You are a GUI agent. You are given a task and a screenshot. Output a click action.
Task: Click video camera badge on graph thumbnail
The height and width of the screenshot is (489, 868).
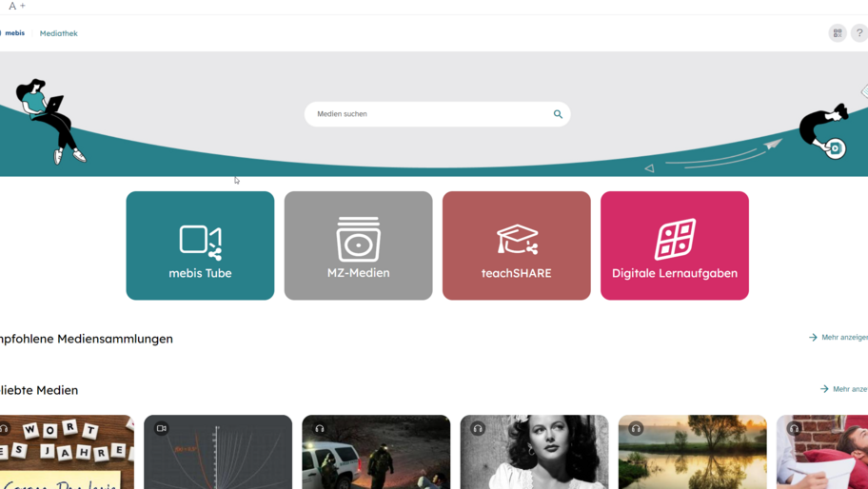coord(161,428)
